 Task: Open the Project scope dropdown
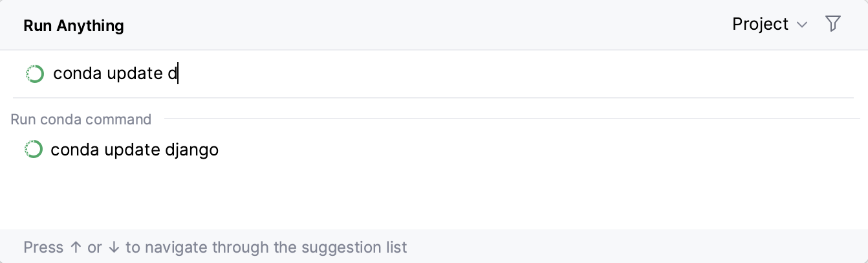click(x=769, y=24)
